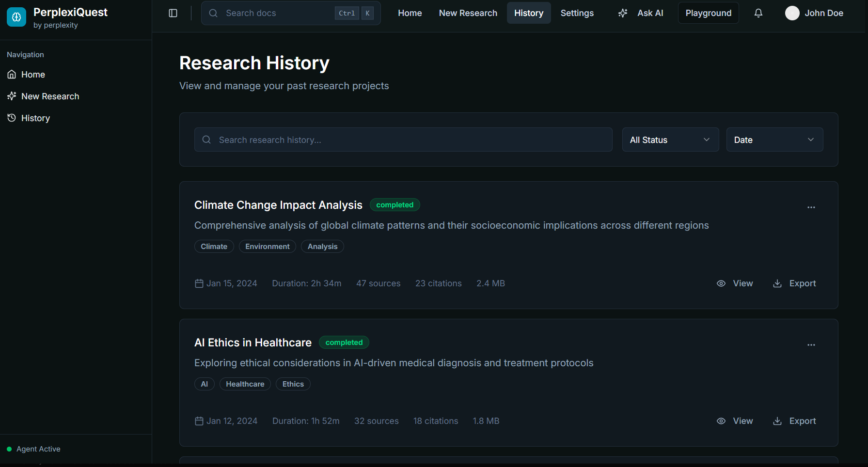Click the 32 sources text
Screen dimensions: 868x467
click(377, 421)
